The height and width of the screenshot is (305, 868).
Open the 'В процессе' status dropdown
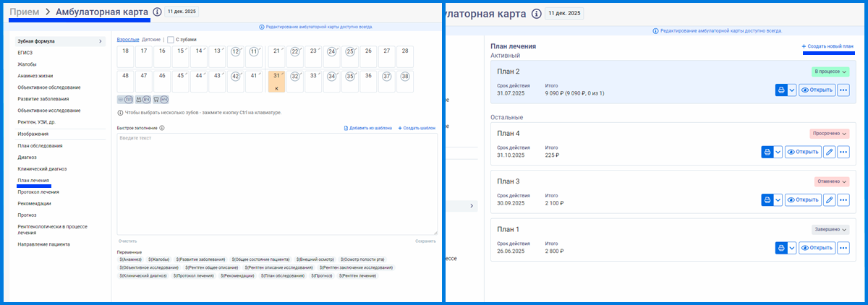tap(830, 72)
